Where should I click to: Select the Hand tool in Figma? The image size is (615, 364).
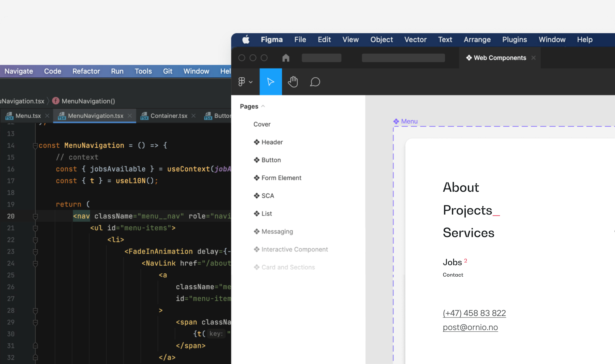coord(292,81)
